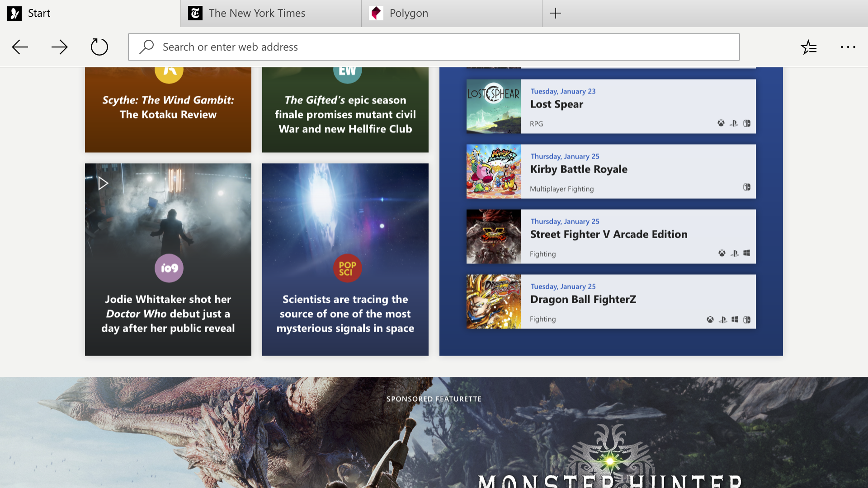Click the 'RPG' genre label
Image resolution: width=868 pixels, height=488 pixels.
tap(536, 124)
